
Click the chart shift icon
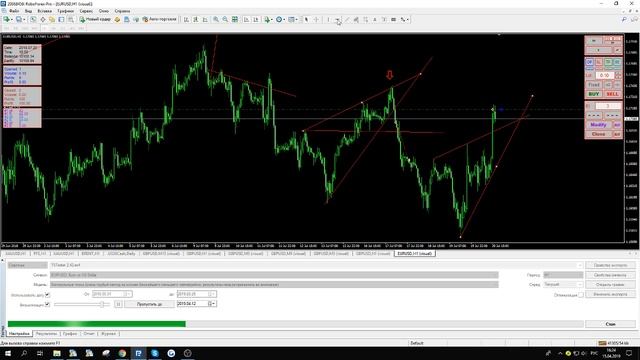pos(256,19)
